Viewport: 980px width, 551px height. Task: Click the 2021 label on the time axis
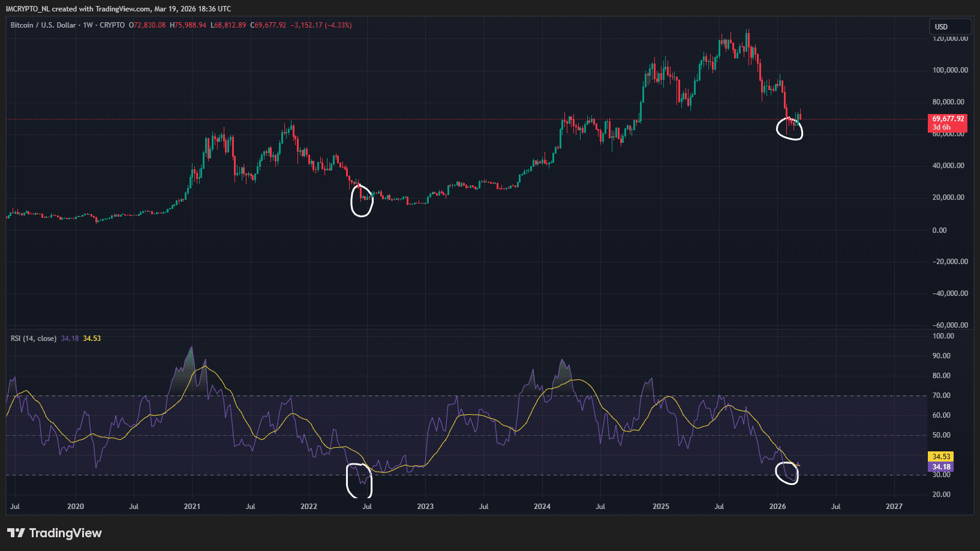pyautogui.click(x=192, y=507)
